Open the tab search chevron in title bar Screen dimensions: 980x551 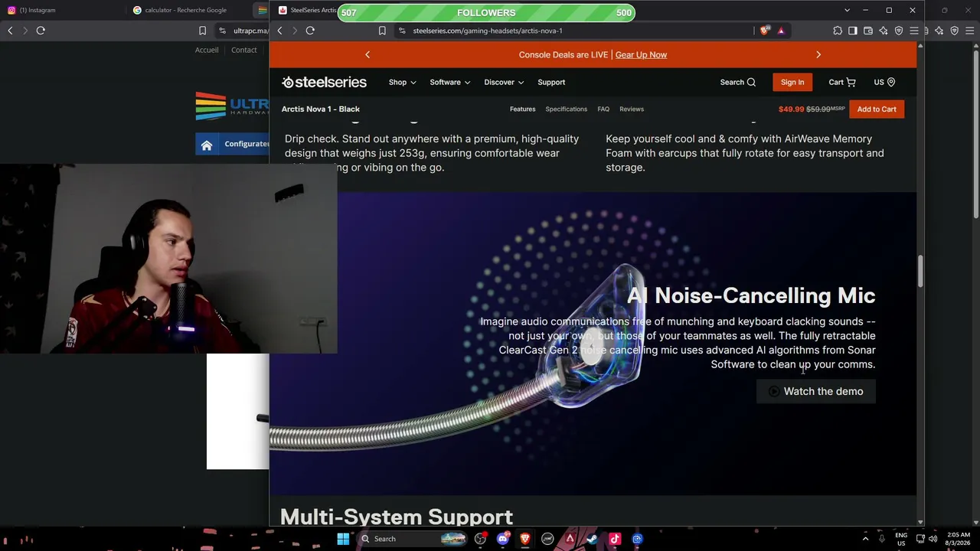coord(847,10)
